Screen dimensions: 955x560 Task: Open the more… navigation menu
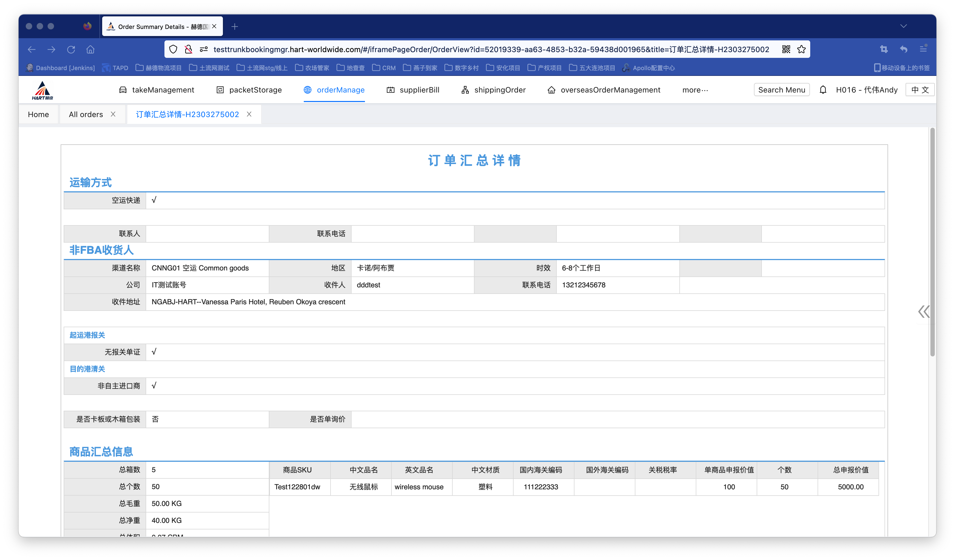click(x=695, y=90)
